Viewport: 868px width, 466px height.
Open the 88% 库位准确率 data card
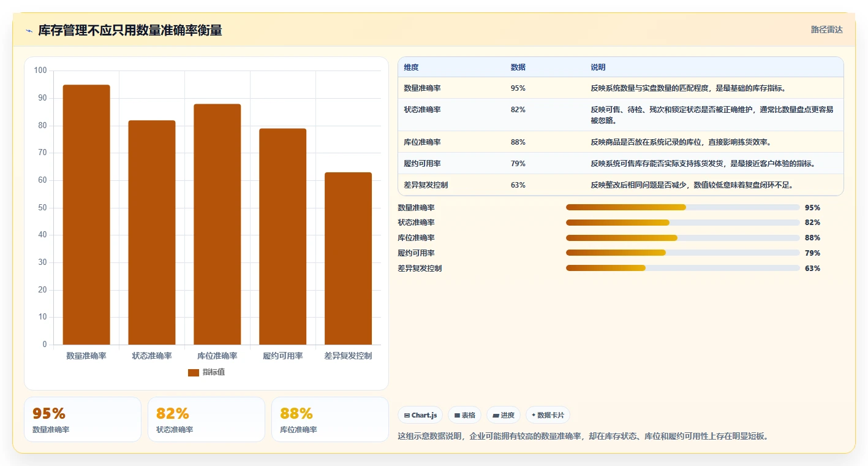pyautogui.click(x=330, y=419)
